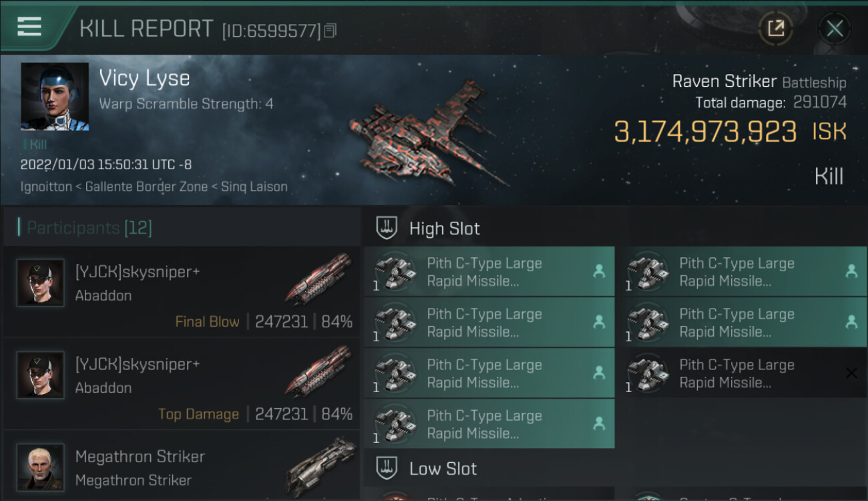This screenshot has width=868, height=501.
Task: Copy the kill report ID
Action: coord(331,31)
